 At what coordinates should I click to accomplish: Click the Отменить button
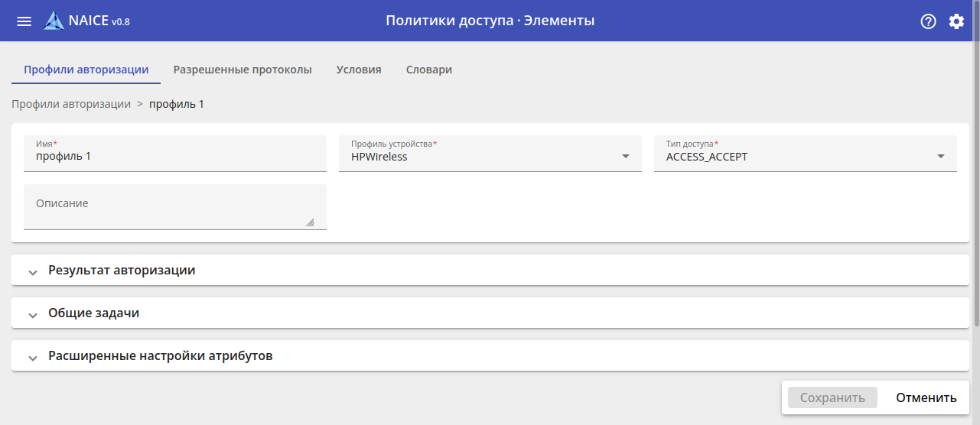click(x=926, y=397)
